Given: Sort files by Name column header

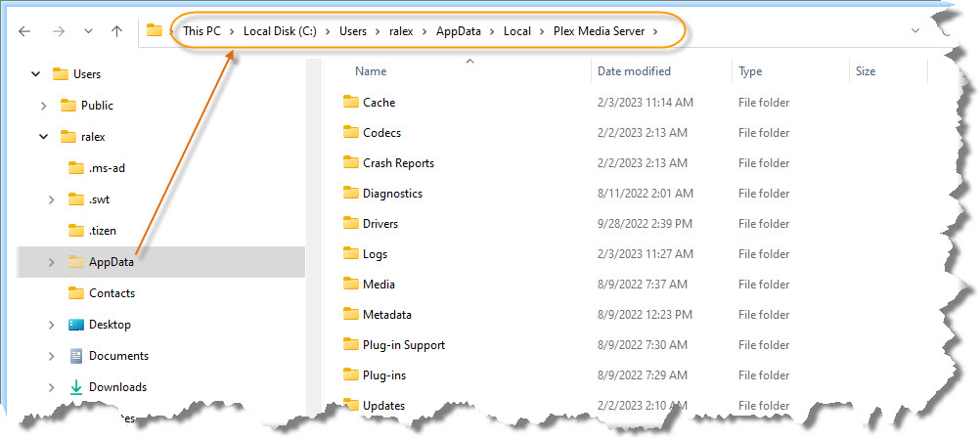Looking at the screenshot, I should pos(371,71).
